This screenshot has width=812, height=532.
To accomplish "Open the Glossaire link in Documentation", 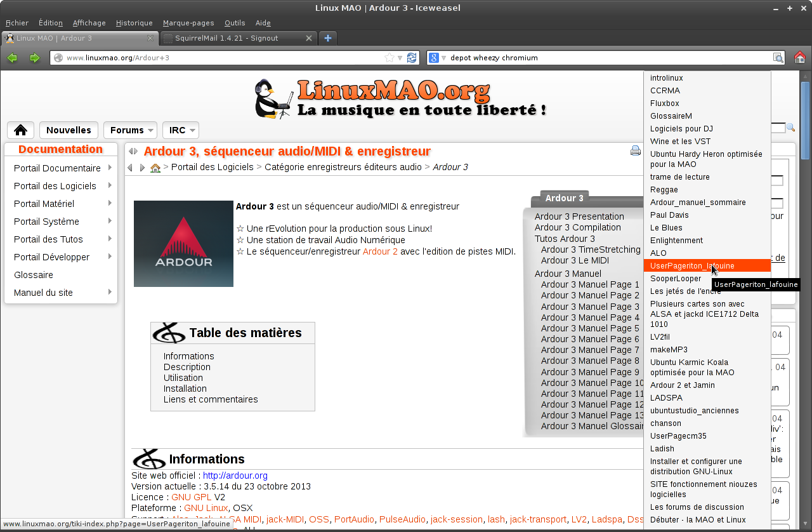I will 34,275.
